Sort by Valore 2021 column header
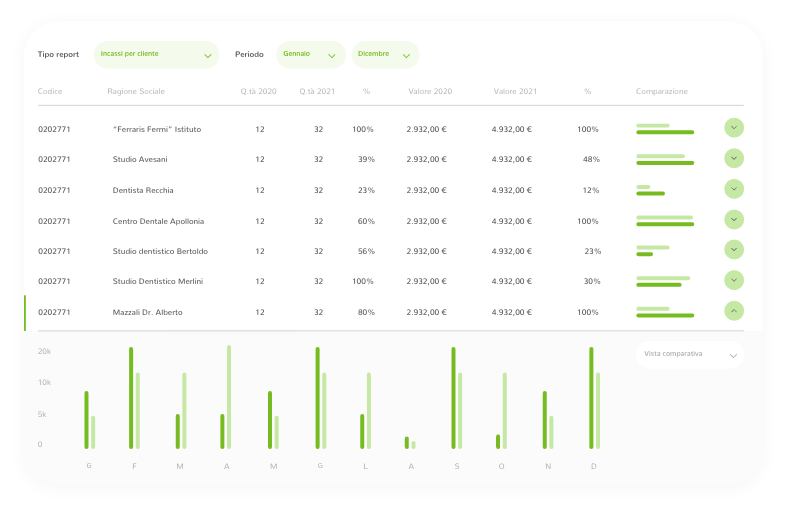 (515, 92)
